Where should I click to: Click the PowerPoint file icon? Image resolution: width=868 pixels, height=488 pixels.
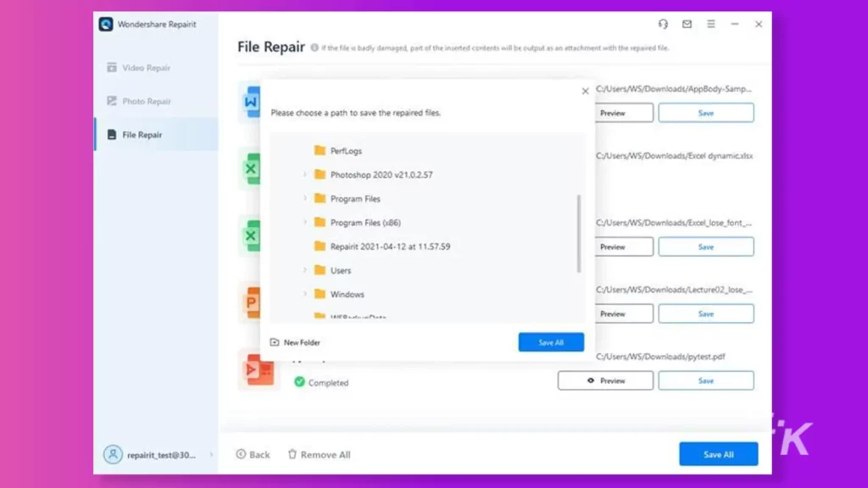click(250, 302)
